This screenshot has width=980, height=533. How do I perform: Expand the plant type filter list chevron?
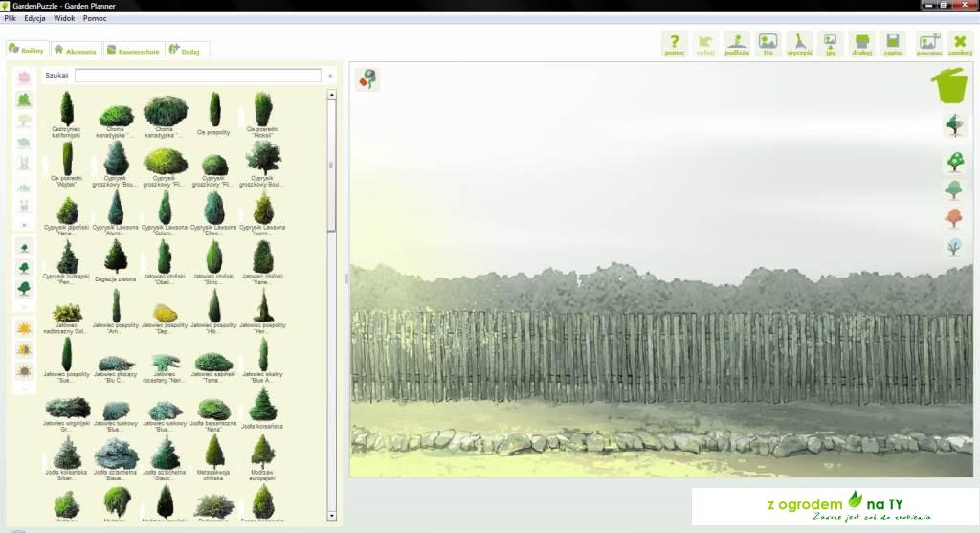coord(24,226)
